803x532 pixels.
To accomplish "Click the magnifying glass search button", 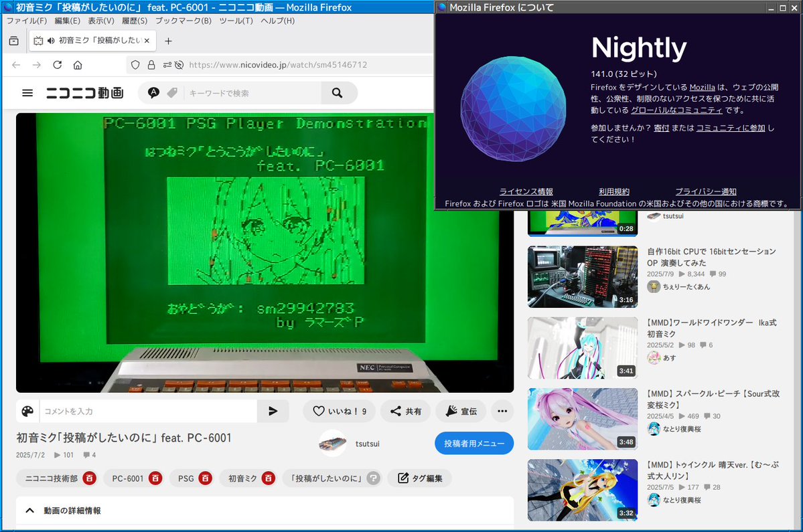I will pyautogui.click(x=338, y=93).
